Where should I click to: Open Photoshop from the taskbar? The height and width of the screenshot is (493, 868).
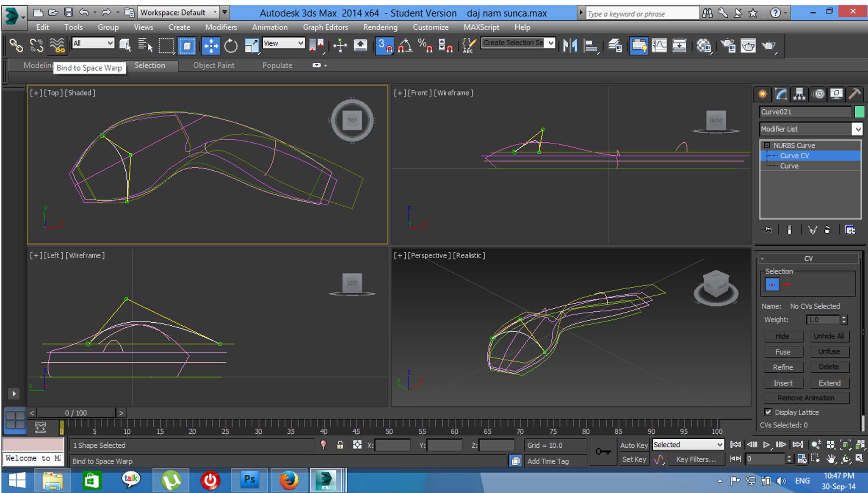pos(250,480)
